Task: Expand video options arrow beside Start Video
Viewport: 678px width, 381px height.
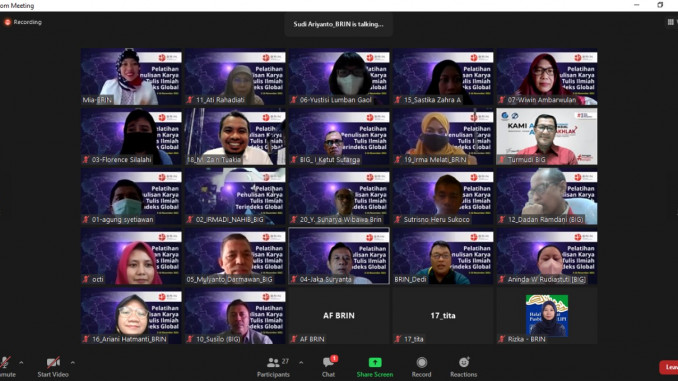Action: pyautogui.click(x=73, y=362)
